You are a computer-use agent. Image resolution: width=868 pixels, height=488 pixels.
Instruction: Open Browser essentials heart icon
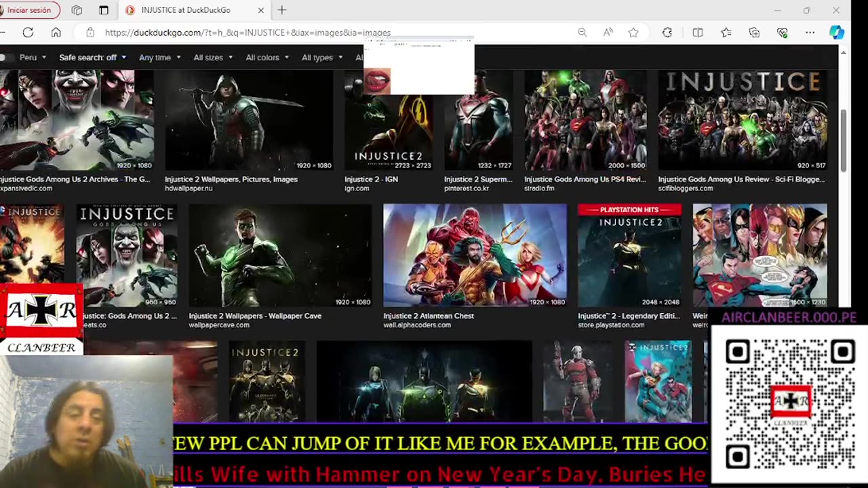tap(783, 33)
